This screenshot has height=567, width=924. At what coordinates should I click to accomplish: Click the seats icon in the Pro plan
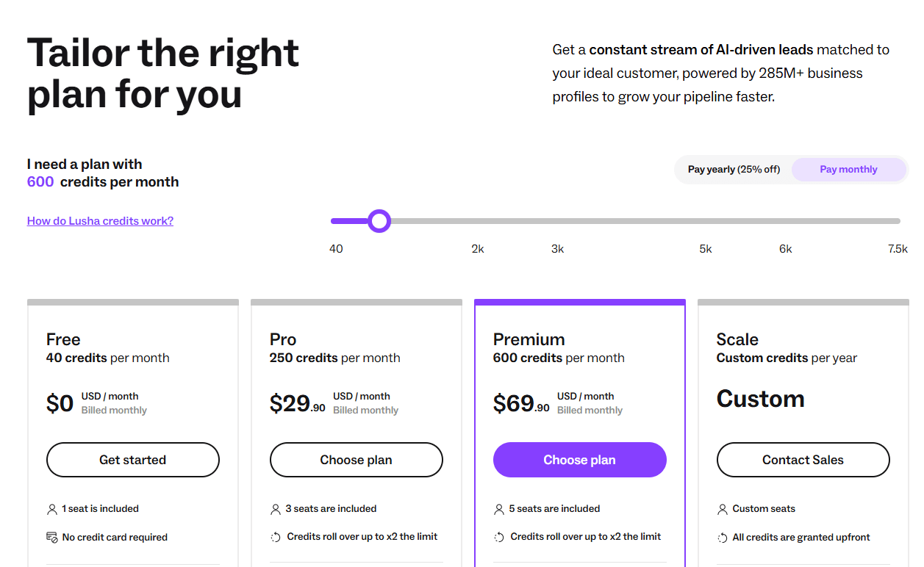pos(276,509)
